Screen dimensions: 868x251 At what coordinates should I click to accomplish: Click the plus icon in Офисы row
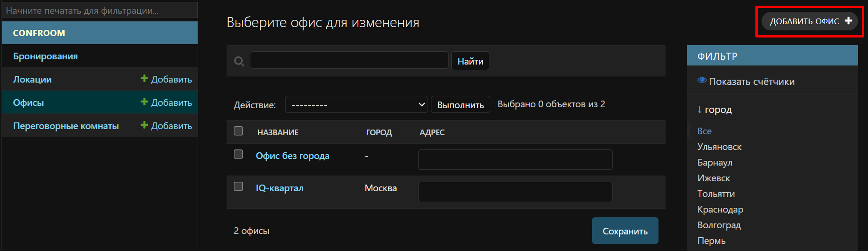[x=144, y=102]
